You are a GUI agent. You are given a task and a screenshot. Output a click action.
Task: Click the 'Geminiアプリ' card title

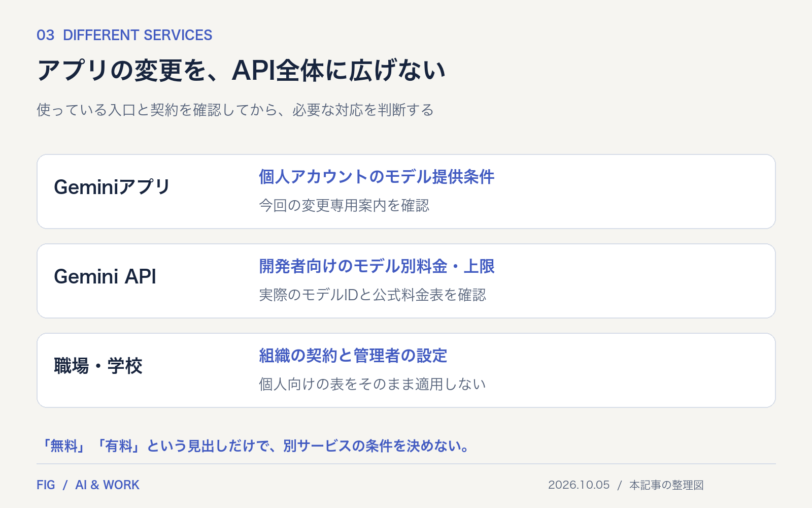[x=112, y=187]
